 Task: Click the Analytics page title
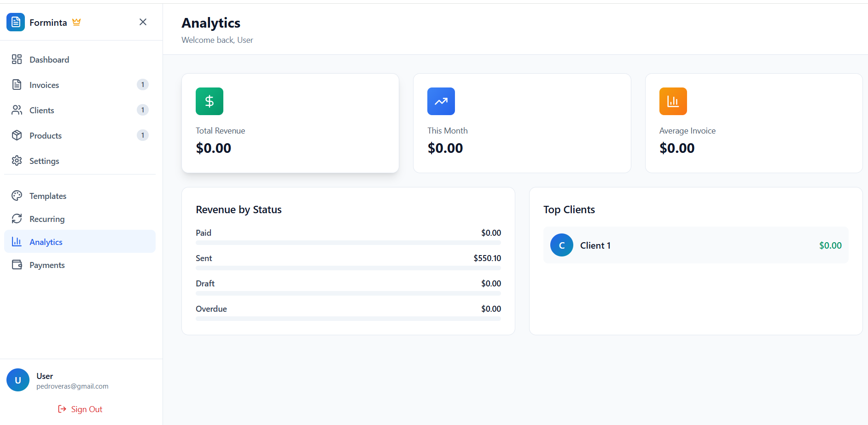click(211, 23)
